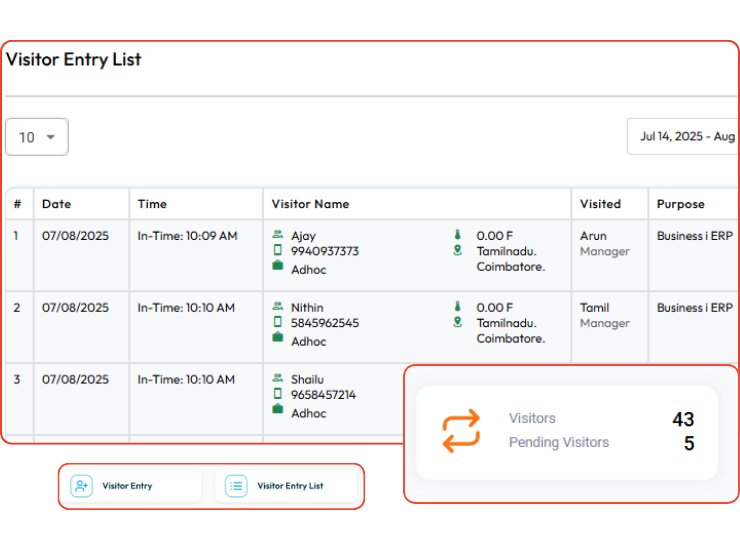Screen dimensions: 740x550
Task: Click the phone icon beside 9940937373
Action: click(278, 251)
